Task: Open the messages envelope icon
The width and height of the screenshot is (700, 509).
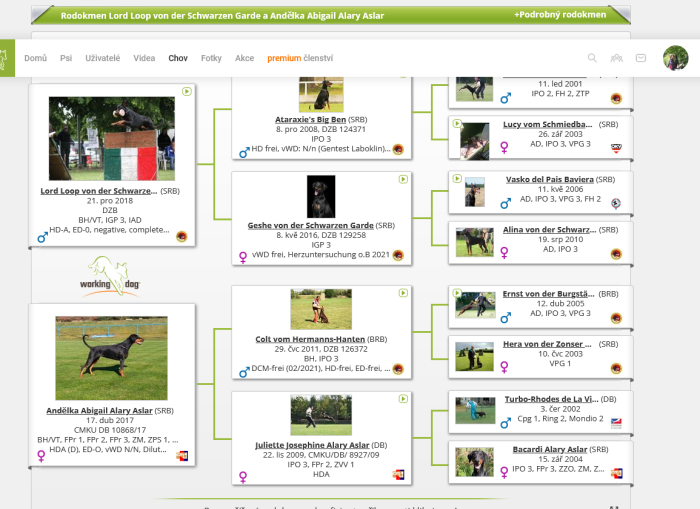Action: 641,58
